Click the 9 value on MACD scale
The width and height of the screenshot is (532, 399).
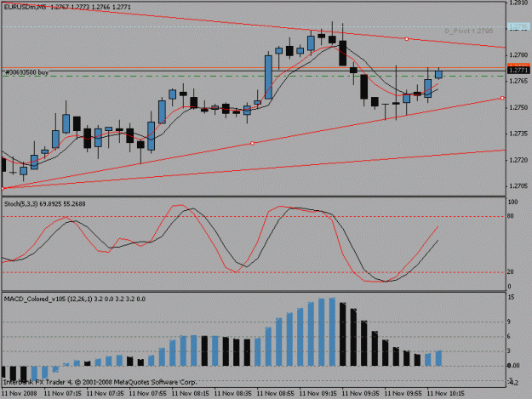click(x=509, y=322)
